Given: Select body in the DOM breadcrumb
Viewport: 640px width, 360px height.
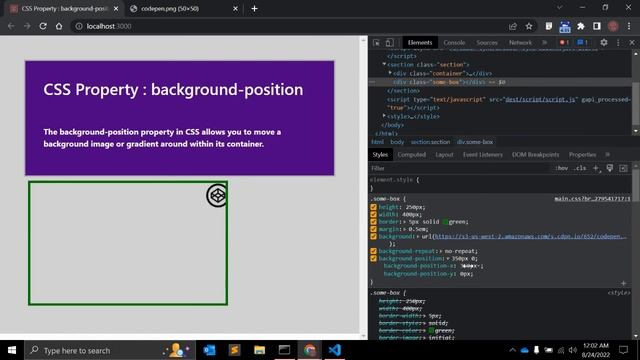Looking at the screenshot, I should pyautogui.click(x=397, y=142).
